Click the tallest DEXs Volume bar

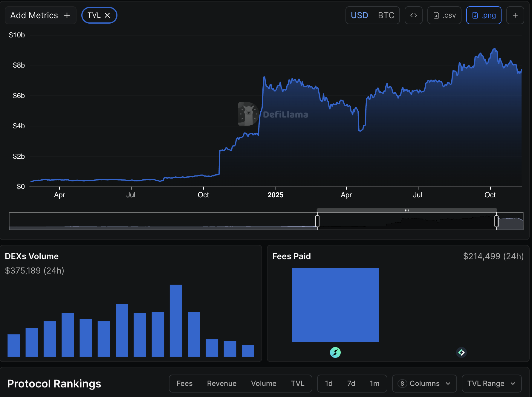[x=176, y=320]
